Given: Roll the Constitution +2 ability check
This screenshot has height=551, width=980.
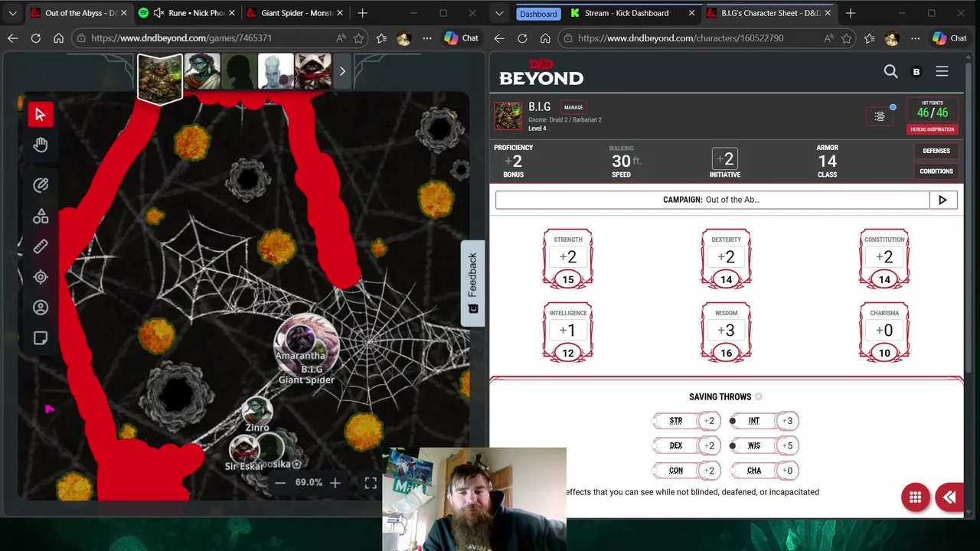Looking at the screenshot, I should click(884, 257).
